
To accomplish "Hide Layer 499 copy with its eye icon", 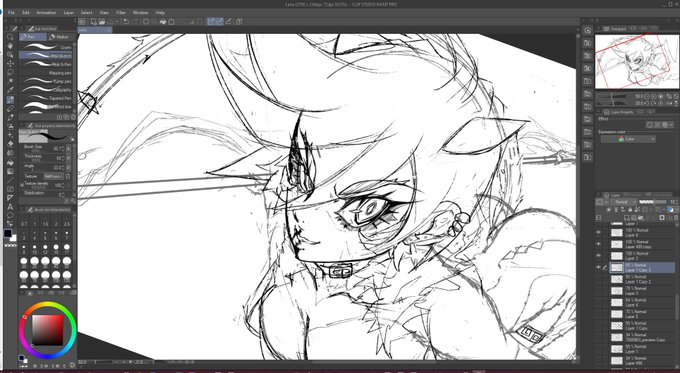I will click(x=598, y=244).
